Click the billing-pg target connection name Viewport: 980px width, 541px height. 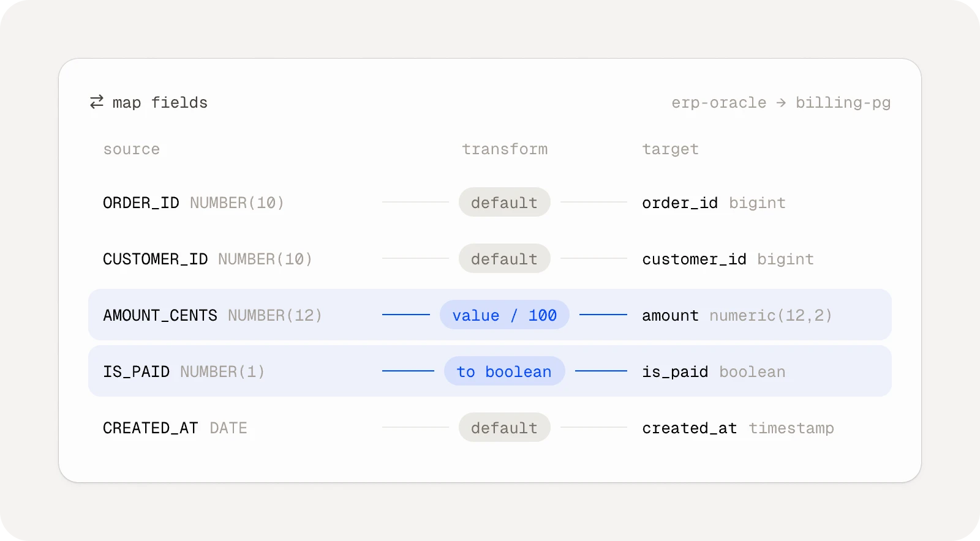click(843, 102)
